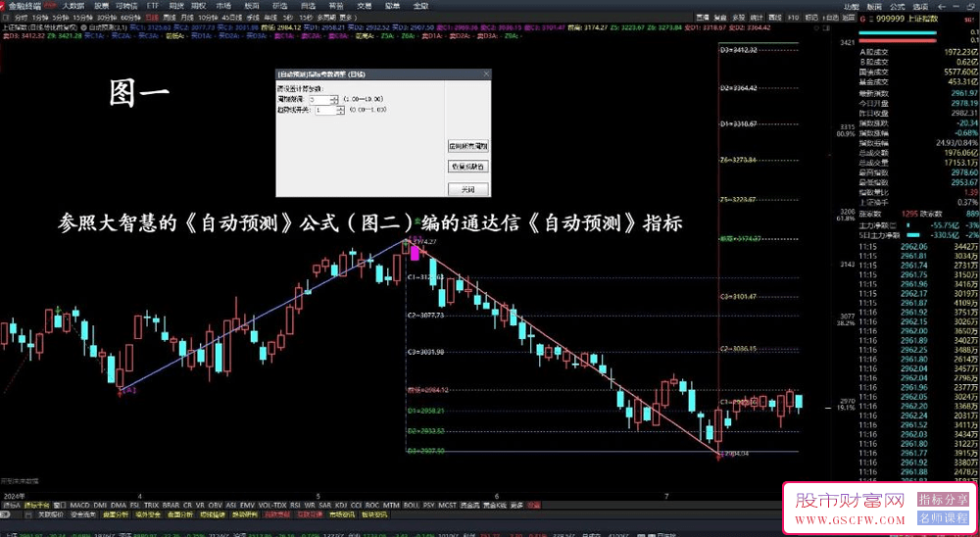Click the apply-to-all-periods dialog button
This screenshot has height=537, width=980.
pos(468,146)
